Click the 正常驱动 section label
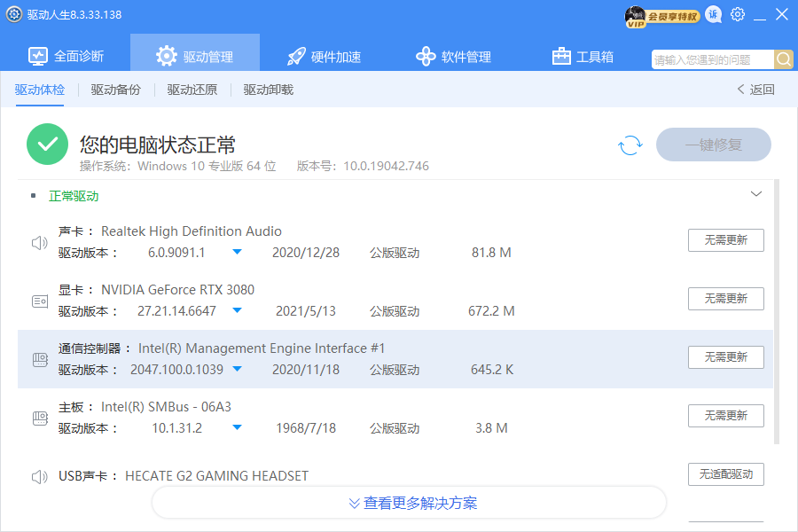798x532 pixels. (74, 196)
